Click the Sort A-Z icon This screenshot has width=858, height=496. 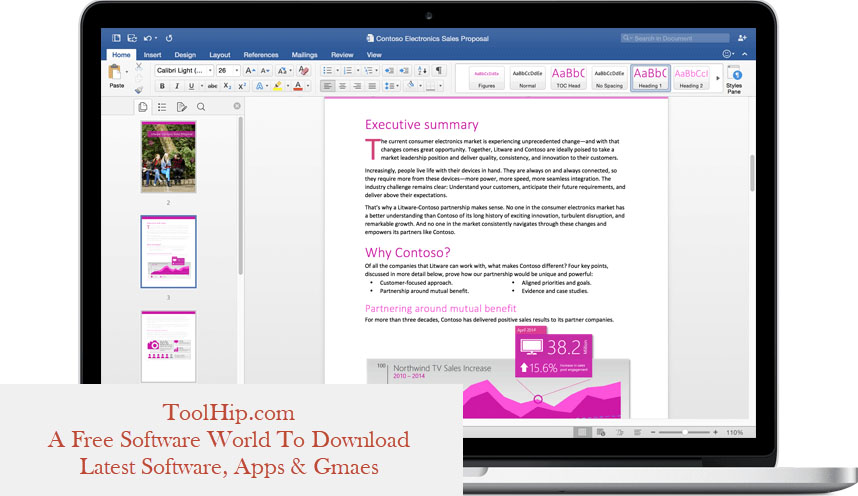(x=422, y=71)
